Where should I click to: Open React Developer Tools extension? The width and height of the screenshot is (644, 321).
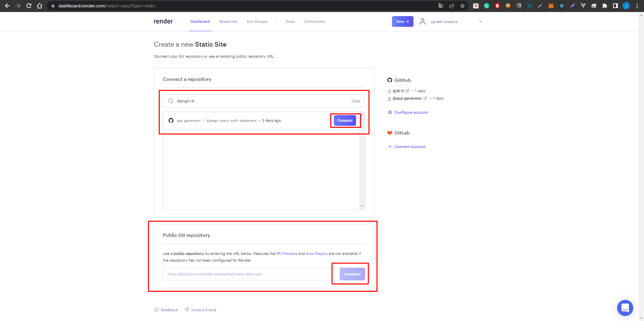(562, 6)
